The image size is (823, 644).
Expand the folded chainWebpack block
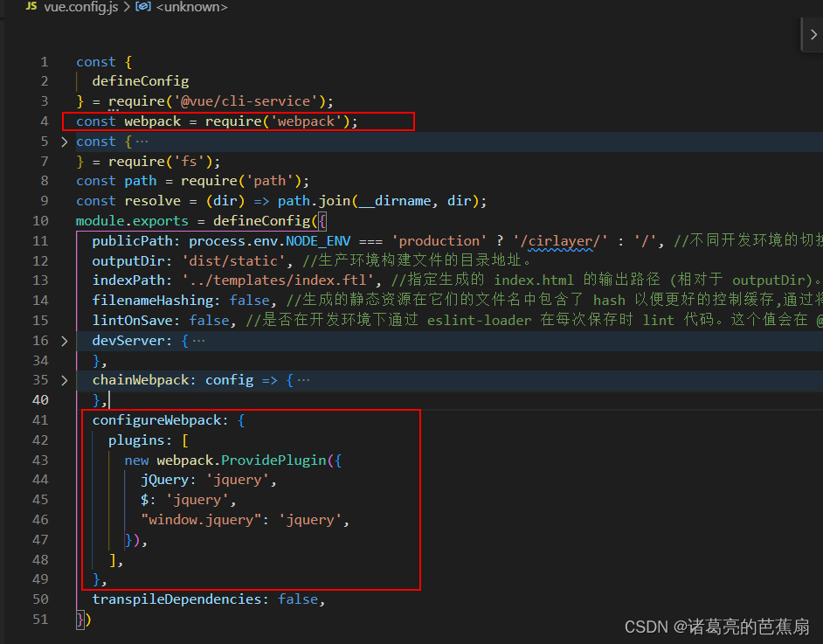click(65, 380)
